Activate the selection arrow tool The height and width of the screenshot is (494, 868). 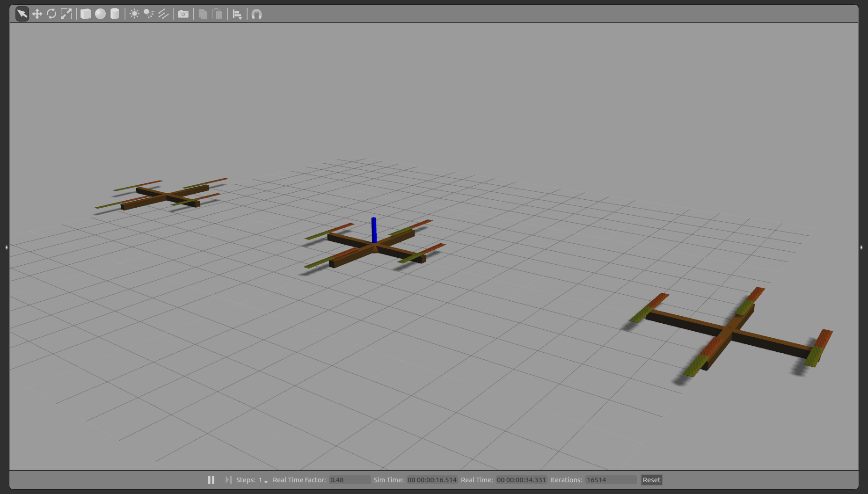tap(22, 14)
